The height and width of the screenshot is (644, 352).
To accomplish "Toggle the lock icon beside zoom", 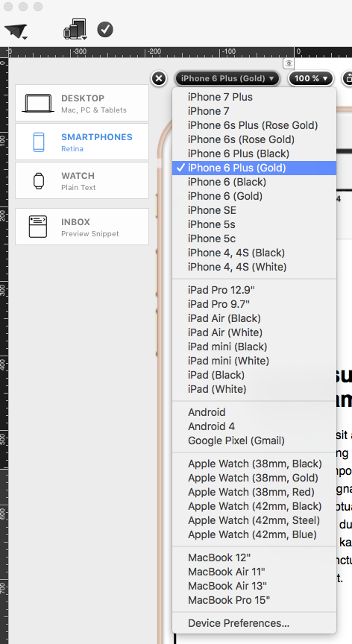I will (x=348, y=78).
